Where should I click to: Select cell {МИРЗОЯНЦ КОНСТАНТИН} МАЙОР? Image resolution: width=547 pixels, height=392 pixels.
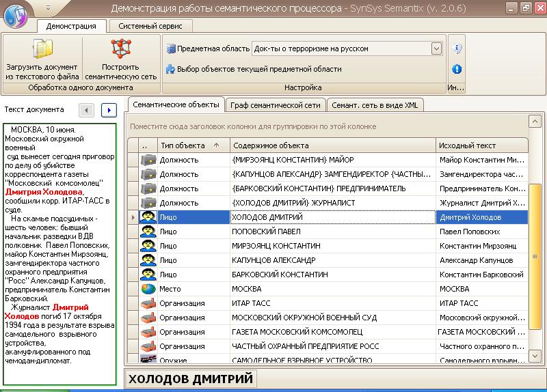click(333, 160)
